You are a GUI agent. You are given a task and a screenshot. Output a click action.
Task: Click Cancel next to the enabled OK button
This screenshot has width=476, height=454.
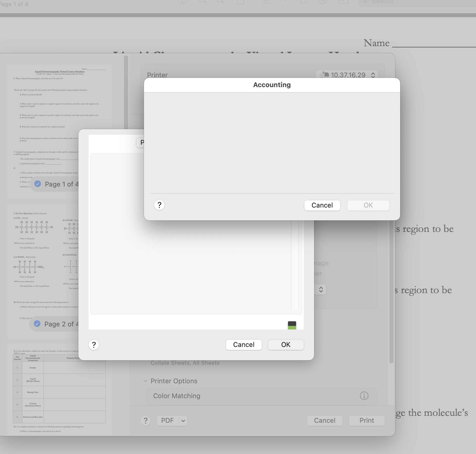244,345
